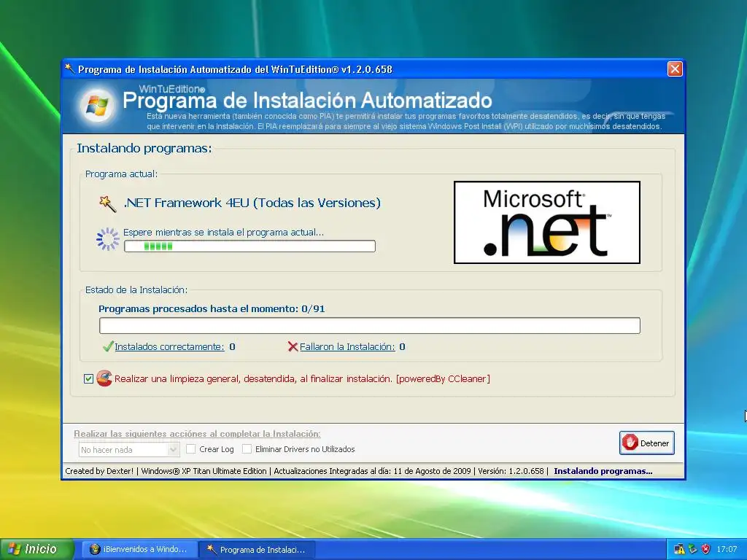This screenshot has width=747, height=560.
Task: Click the Instalados correctamente link
Action: click(x=169, y=346)
